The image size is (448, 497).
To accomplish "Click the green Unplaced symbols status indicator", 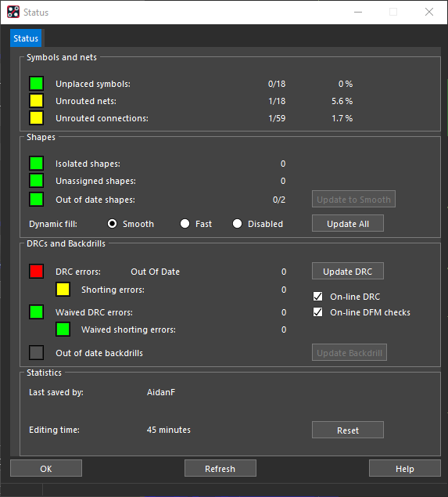I will tap(37, 84).
